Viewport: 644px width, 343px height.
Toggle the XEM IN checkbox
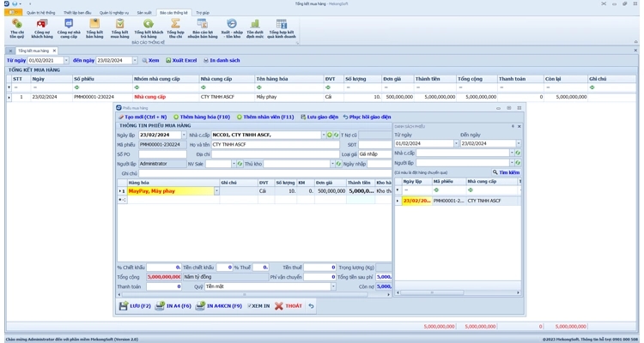[x=250, y=305]
